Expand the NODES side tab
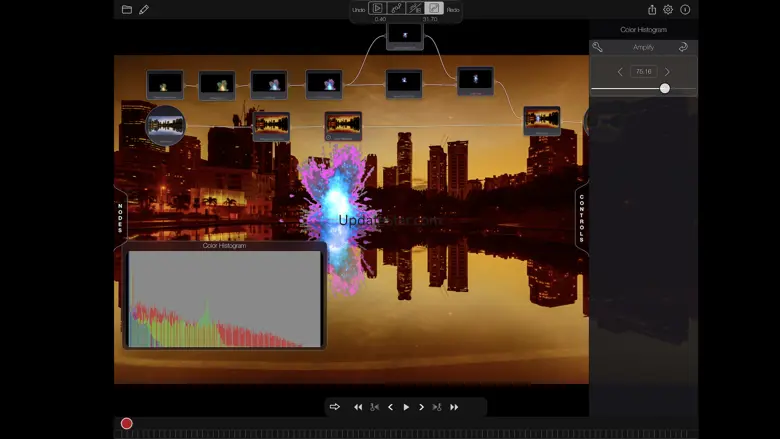Viewport: 780px width, 439px height. coord(120,218)
